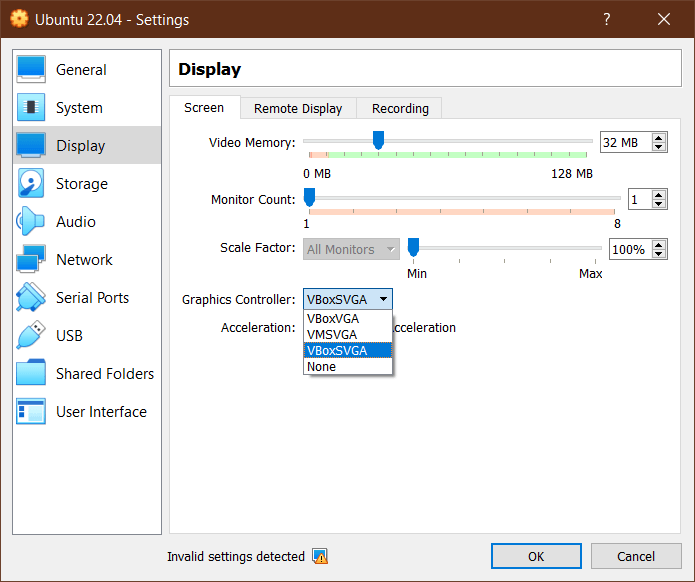
Task: Open the Network settings category
Action: (x=87, y=259)
